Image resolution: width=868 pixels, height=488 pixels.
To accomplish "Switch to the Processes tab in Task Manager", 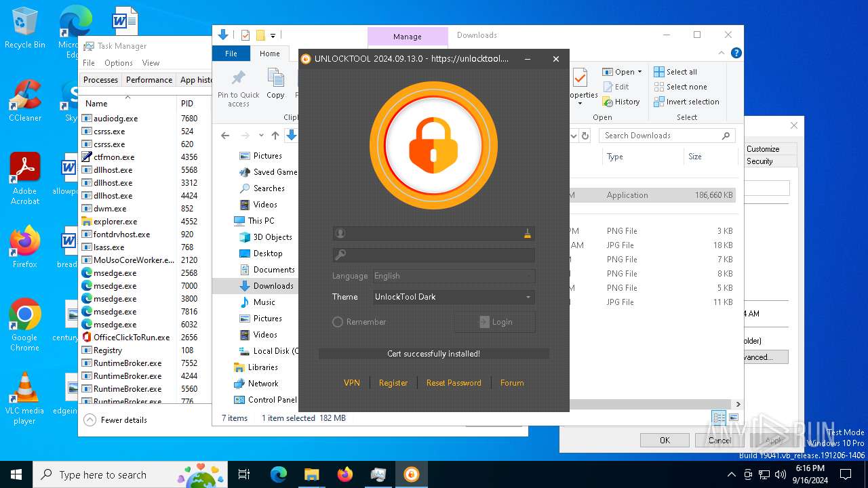I will coord(100,79).
